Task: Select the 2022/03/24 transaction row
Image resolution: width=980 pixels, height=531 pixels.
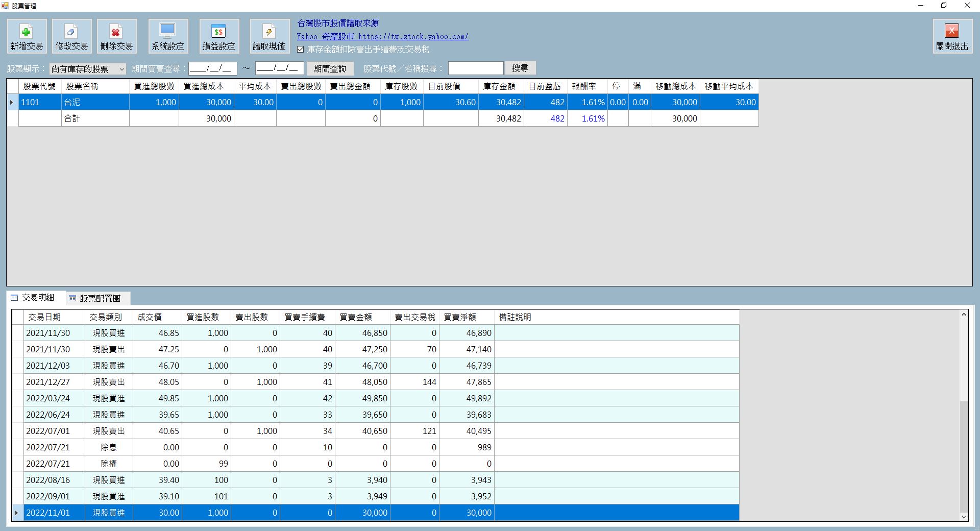Action: point(376,398)
